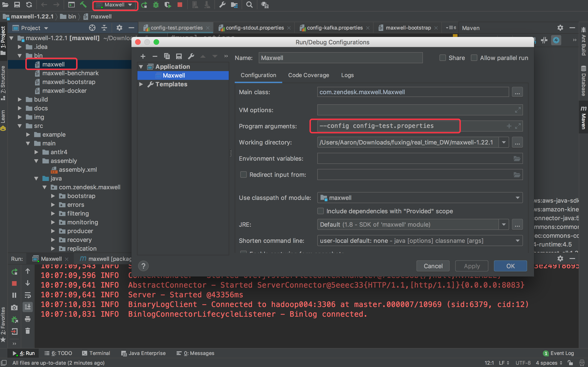The height and width of the screenshot is (367, 588).
Task: Click the Add New Configuration plus icon
Action: click(x=143, y=56)
